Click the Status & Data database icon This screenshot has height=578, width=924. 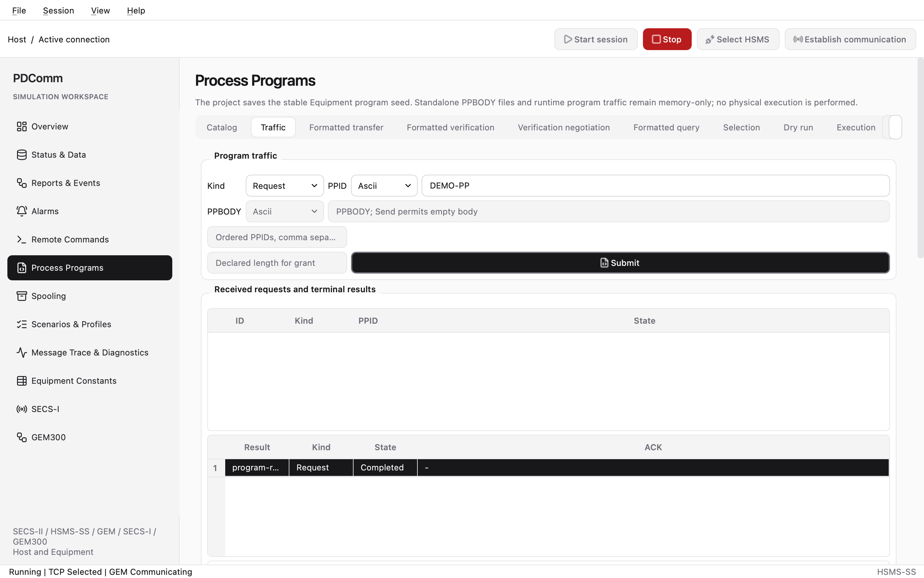[x=21, y=155]
